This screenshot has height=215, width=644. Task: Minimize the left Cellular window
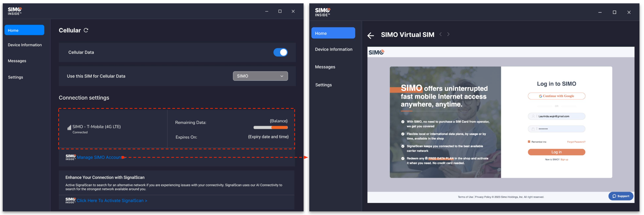click(x=267, y=11)
